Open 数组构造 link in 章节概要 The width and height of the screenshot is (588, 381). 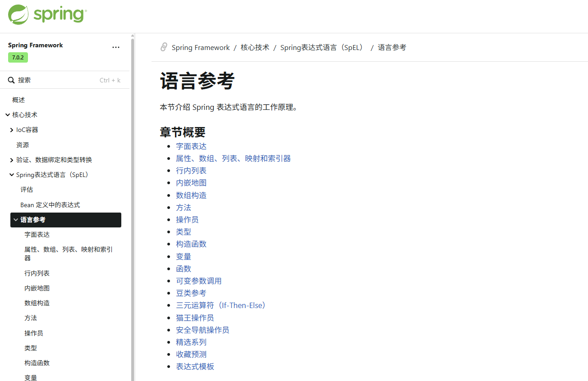tap(191, 195)
